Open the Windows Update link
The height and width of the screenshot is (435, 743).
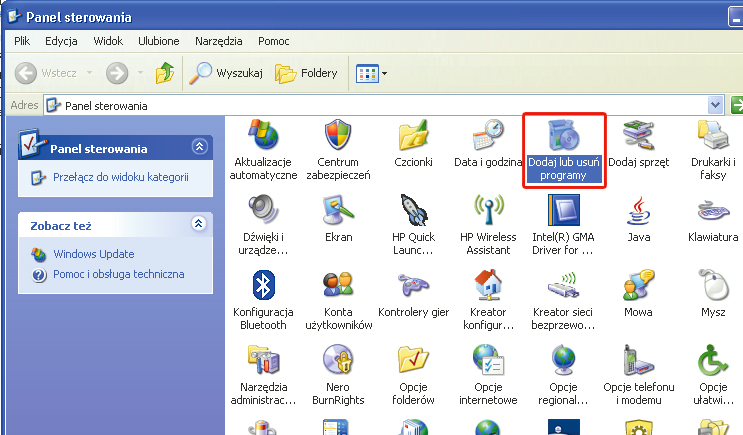(93, 254)
